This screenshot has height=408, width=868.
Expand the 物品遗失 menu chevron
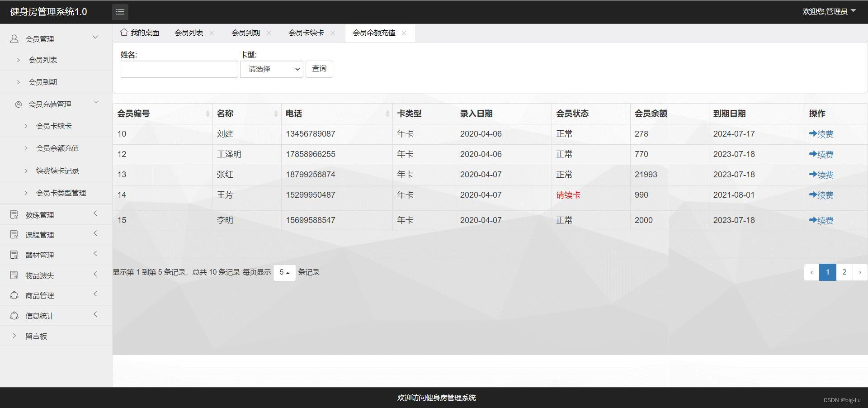pyautogui.click(x=95, y=274)
